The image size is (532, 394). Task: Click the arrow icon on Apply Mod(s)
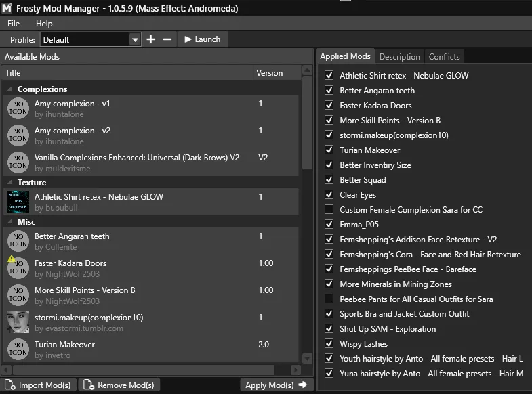(x=303, y=385)
